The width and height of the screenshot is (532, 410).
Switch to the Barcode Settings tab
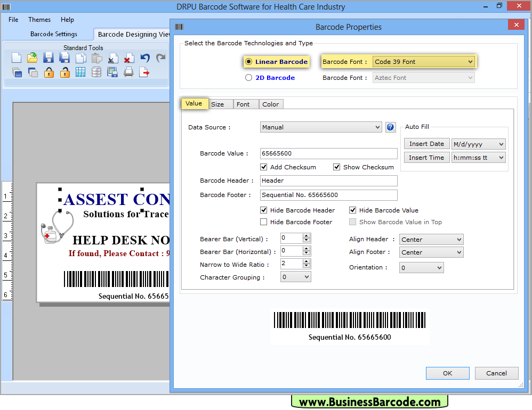[x=54, y=34]
